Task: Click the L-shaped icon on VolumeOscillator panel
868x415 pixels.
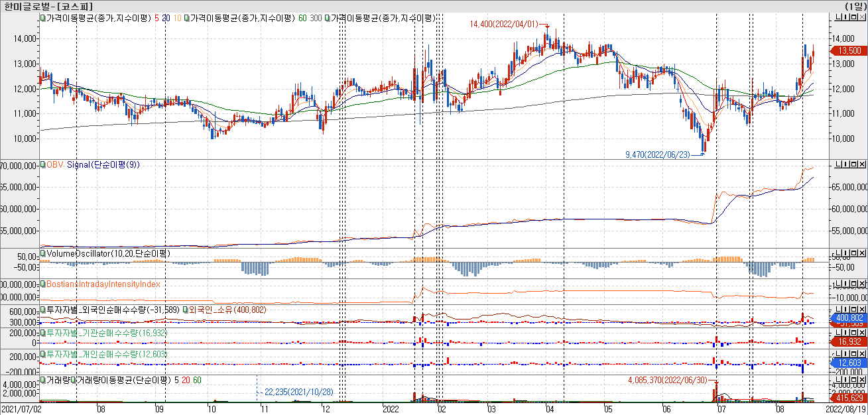Action: pos(838,253)
